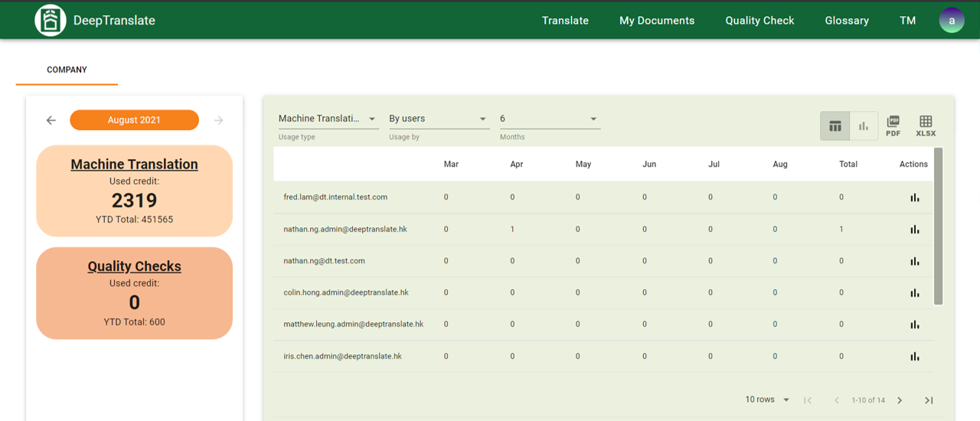Click the Aug column header
This screenshot has height=421, width=980.
pyautogui.click(x=780, y=164)
